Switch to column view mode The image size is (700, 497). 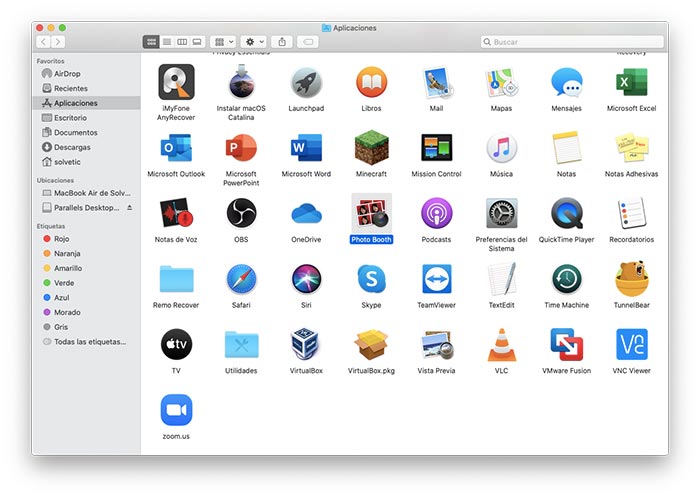pos(182,42)
